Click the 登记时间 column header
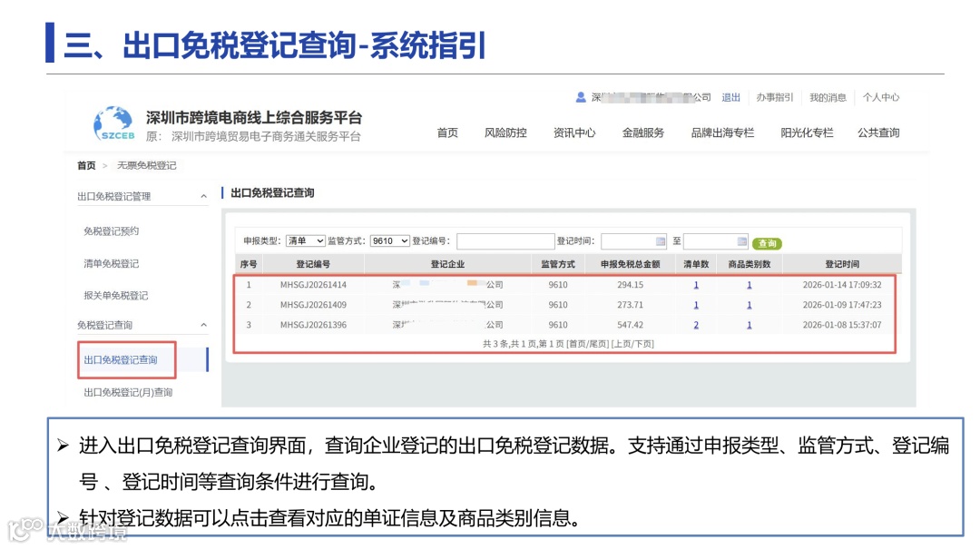 click(x=842, y=264)
